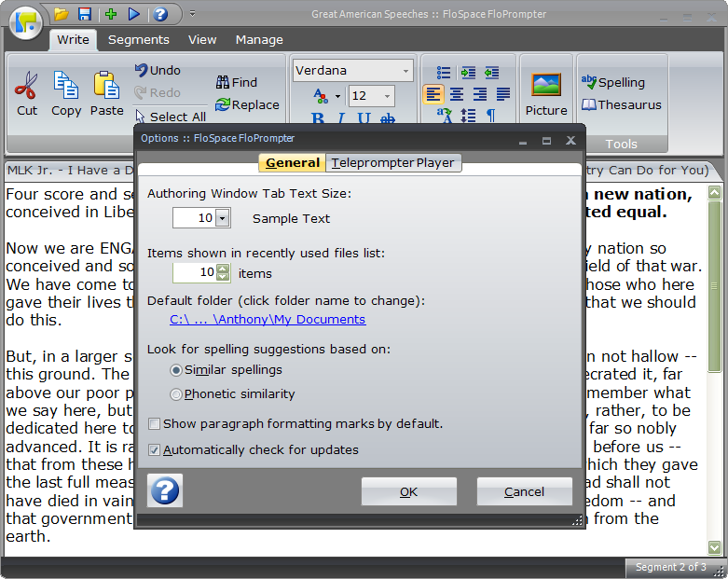Start the teleprompter with the blue play icon

[134, 14]
